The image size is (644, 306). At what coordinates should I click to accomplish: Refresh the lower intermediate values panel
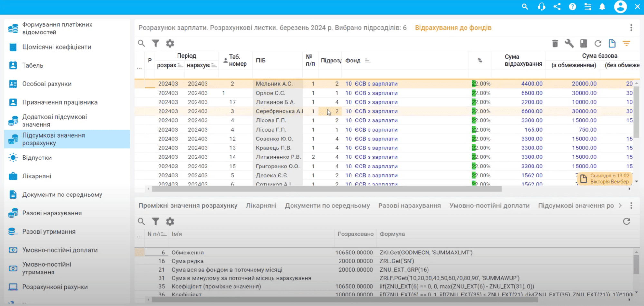point(626,221)
